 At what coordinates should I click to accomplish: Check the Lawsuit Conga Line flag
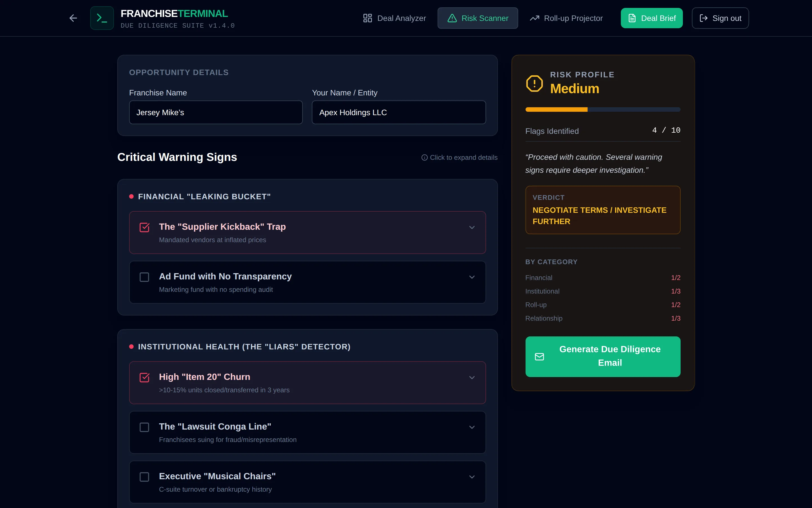pos(144,427)
